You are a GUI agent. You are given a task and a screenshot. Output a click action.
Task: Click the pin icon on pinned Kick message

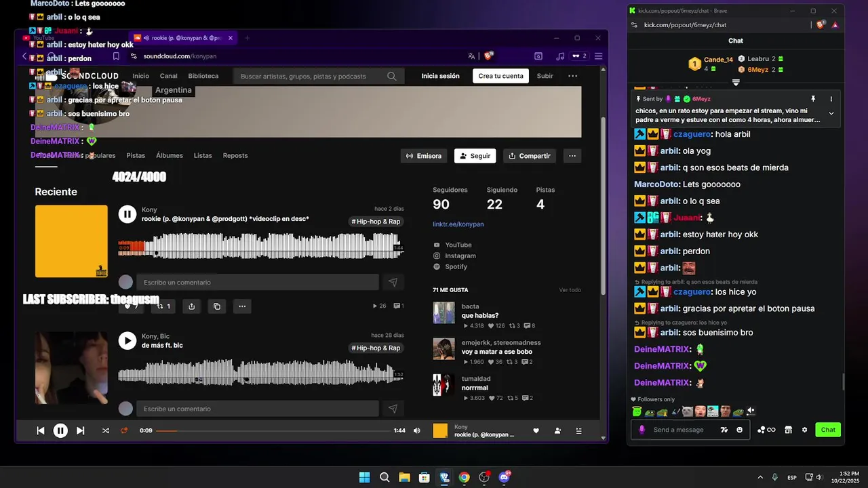tap(813, 99)
